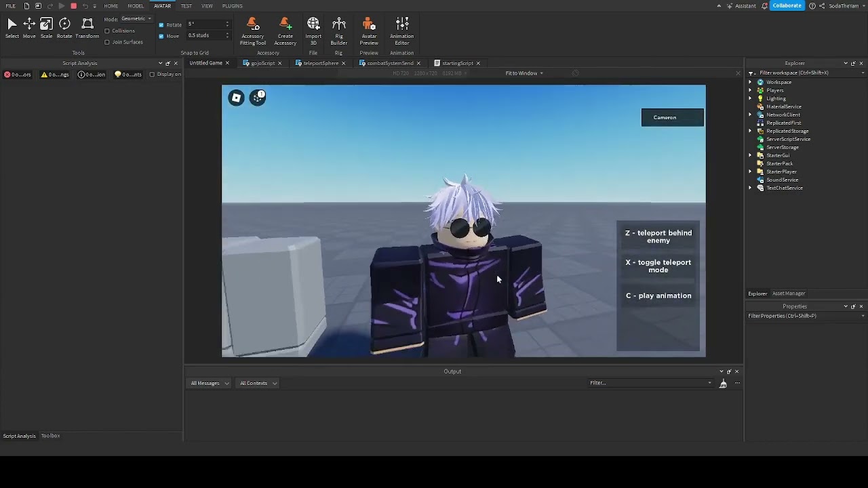The height and width of the screenshot is (488, 868).
Task: Check the Join Surfaces option
Action: click(x=107, y=42)
